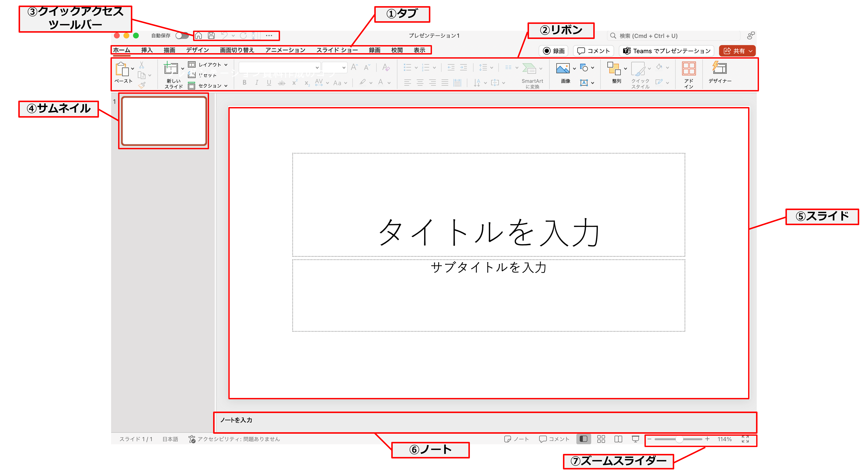Toggle Superscript formatting

295,83
